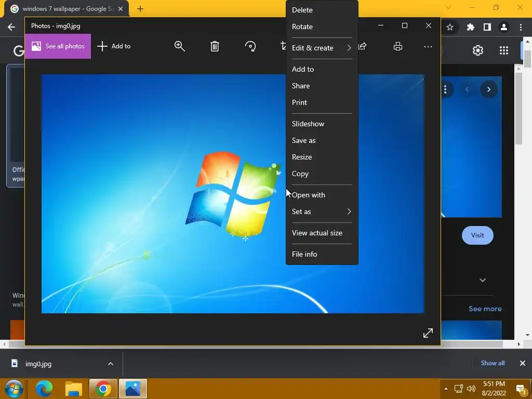Screen dimensions: 532x399
Task: Close the Chrome downloads bar
Action: click(x=523, y=363)
